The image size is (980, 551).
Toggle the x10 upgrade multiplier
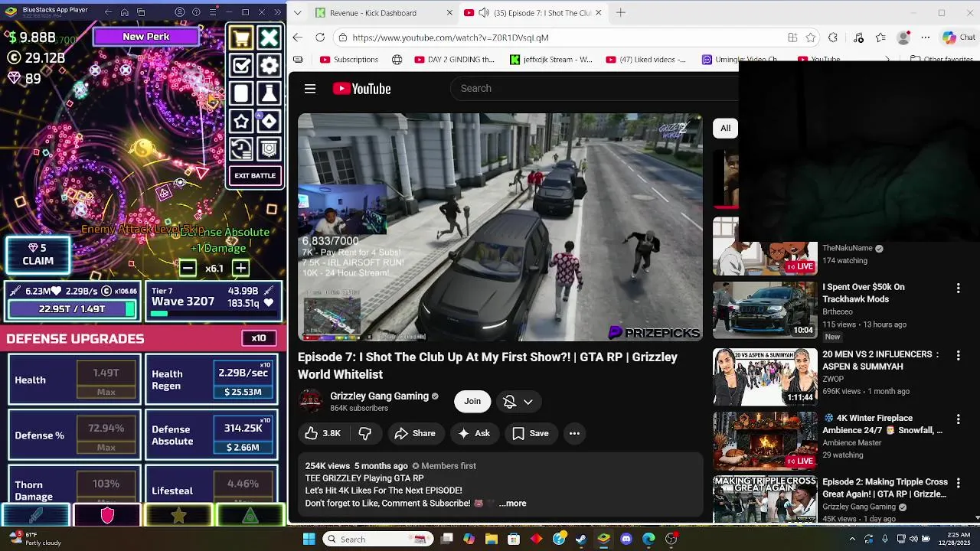259,338
